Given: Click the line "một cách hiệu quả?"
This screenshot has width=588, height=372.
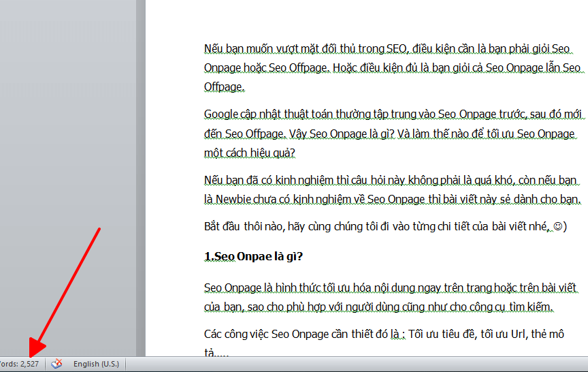Looking at the screenshot, I should [x=250, y=153].
